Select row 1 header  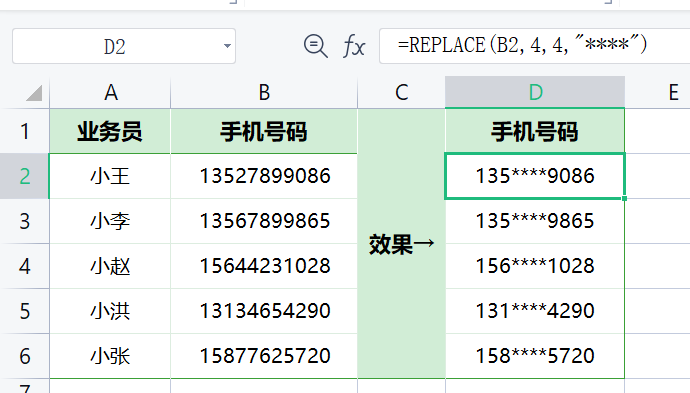(x=25, y=131)
